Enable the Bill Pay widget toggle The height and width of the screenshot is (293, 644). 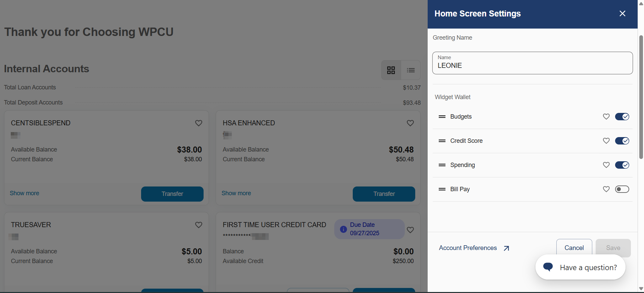[x=622, y=189]
